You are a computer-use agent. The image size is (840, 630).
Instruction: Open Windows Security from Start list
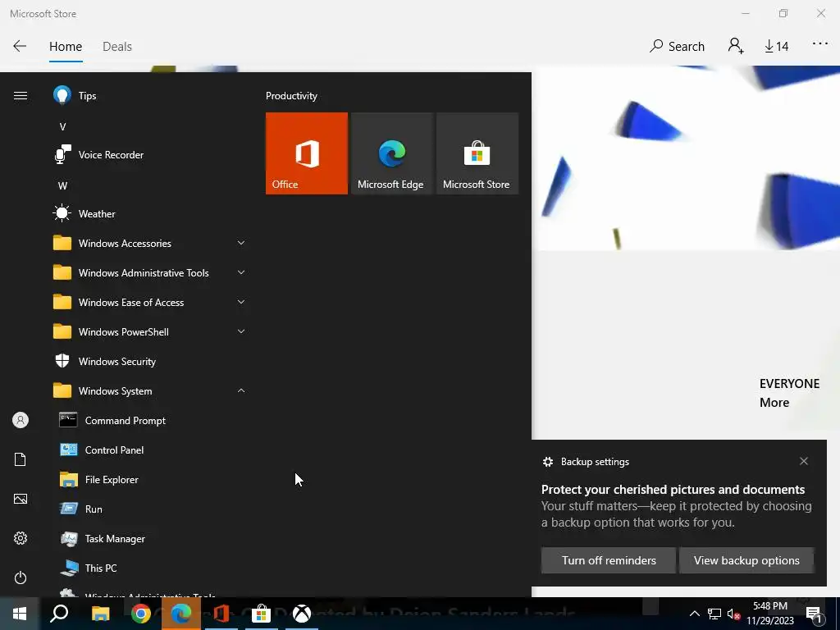tap(150, 362)
